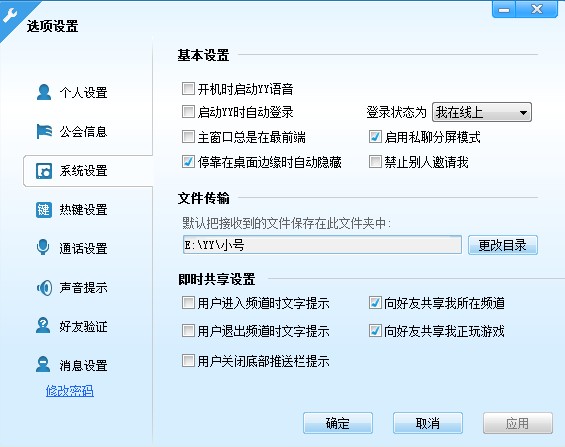Click the 热键设置 key icon
The width and height of the screenshot is (565, 447).
tap(44, 210)
